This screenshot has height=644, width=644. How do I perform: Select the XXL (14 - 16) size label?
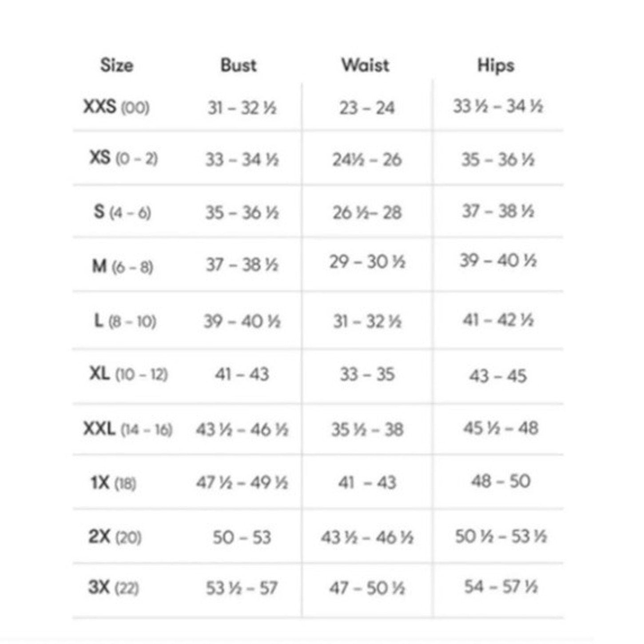tap(128, 429)
